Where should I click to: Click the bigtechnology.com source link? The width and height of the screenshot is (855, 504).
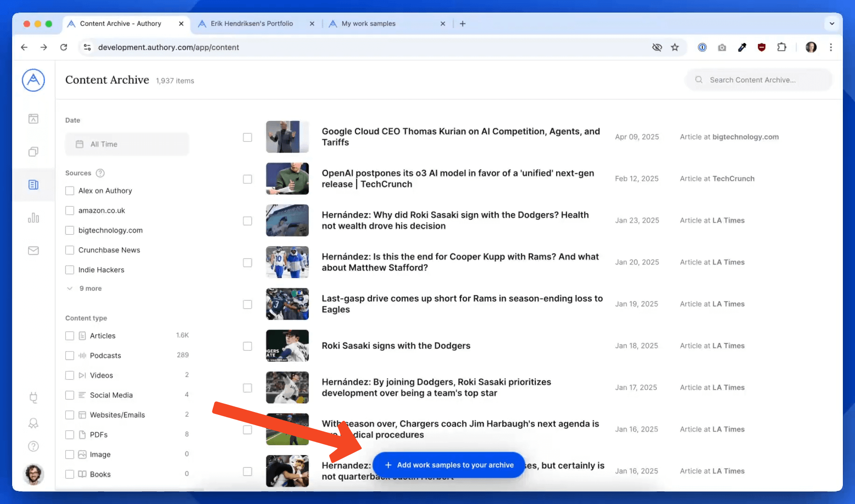[x=745, y=137]
